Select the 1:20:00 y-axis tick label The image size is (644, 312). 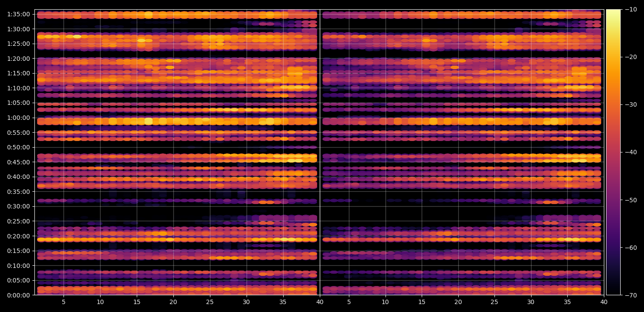pos(19,59)
